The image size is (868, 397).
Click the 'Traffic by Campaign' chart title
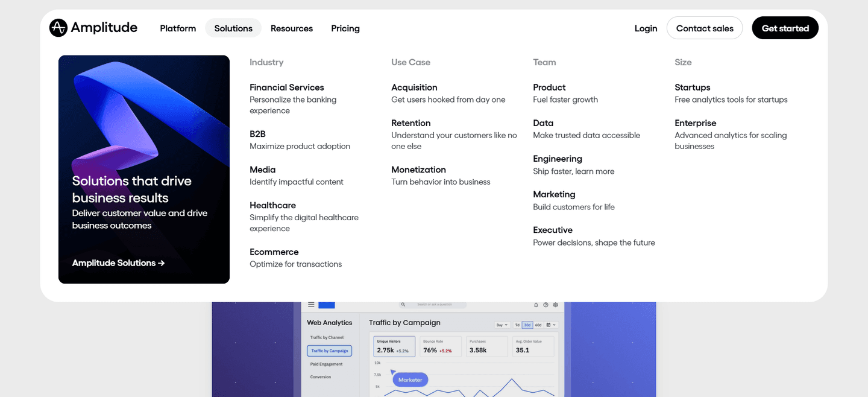pos(404,323)
